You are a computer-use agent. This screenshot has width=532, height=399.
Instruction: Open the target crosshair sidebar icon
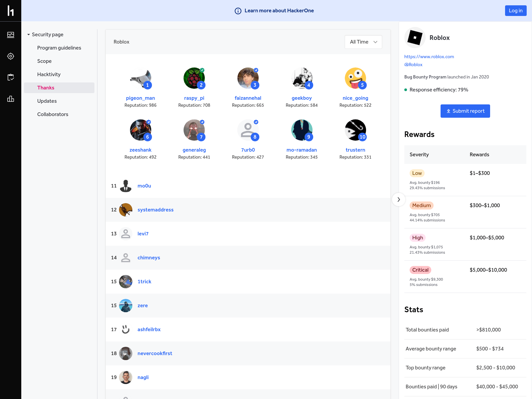click(x=11, y=56)
